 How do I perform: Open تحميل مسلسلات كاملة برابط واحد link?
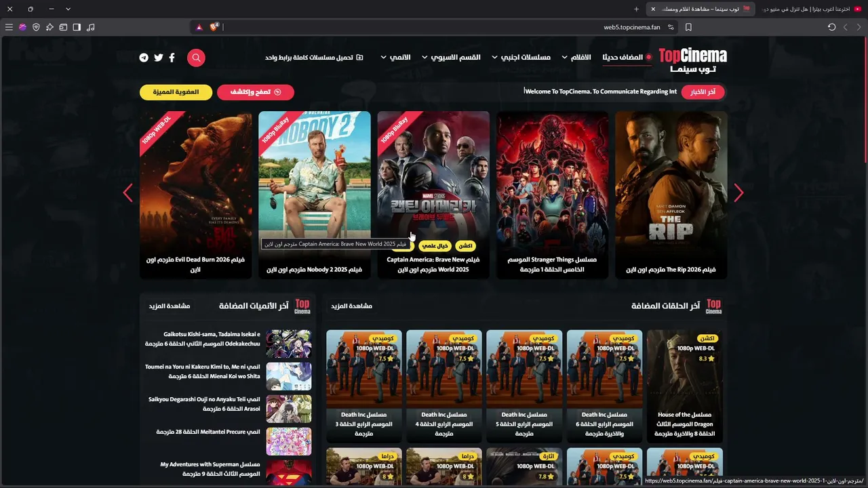coord(314,58)
